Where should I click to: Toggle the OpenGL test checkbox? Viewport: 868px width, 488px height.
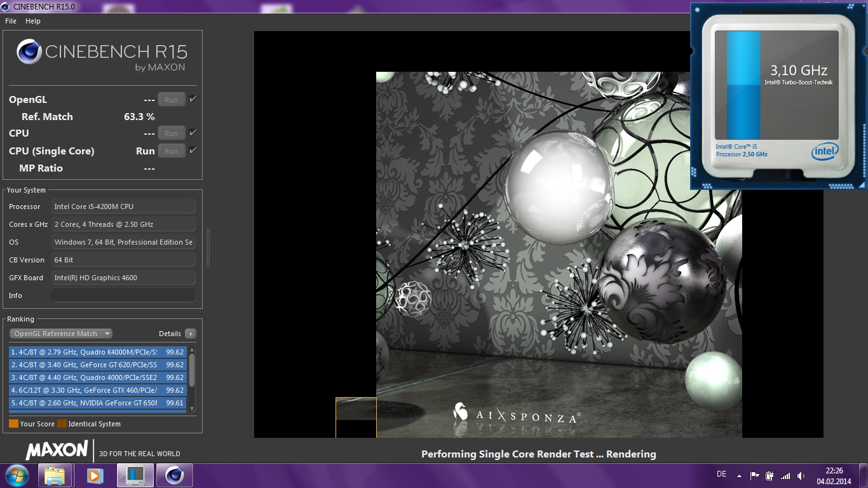click(x=193, y=99)
